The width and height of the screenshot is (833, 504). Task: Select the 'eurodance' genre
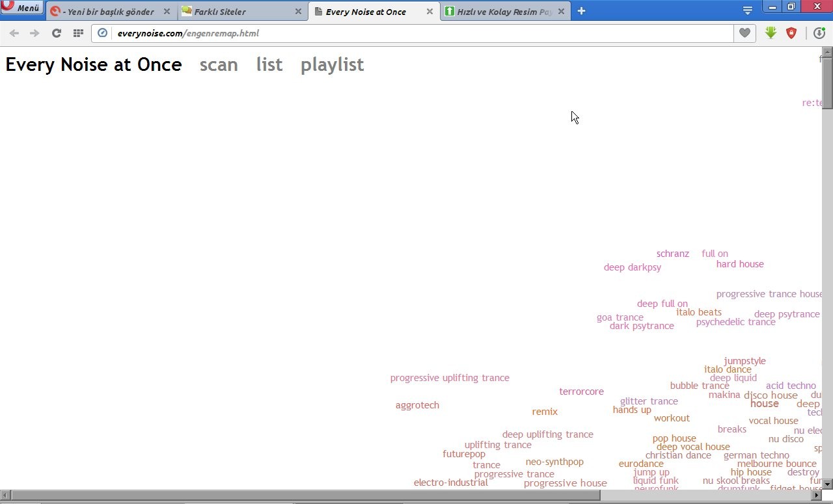641,464
